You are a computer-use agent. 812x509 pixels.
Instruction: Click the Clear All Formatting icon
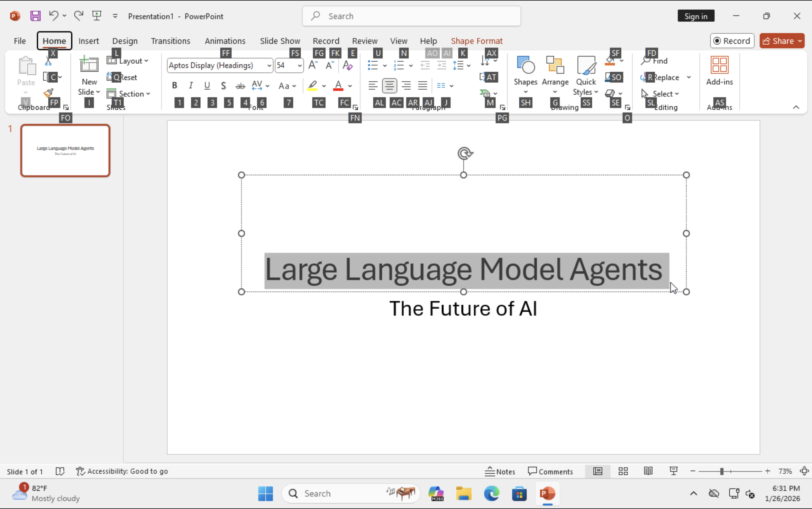click(347, 65)
